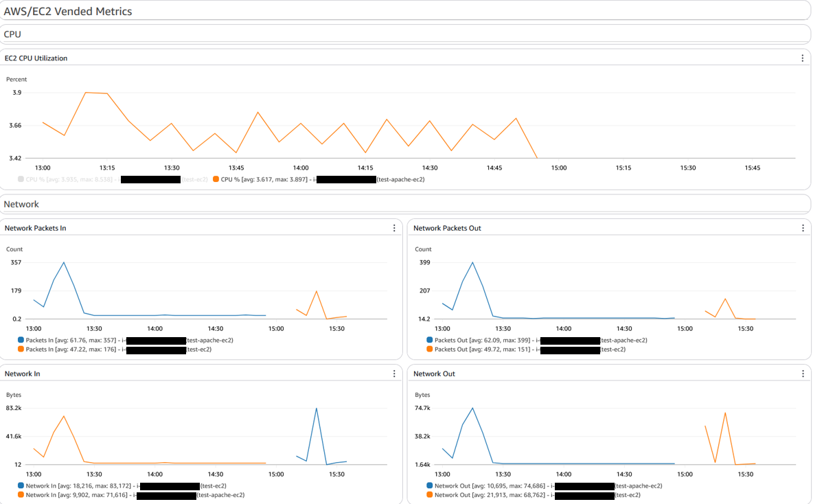Click the EC2 CPU Utilization widget title

pyautogui.click(x=36, y=58)
